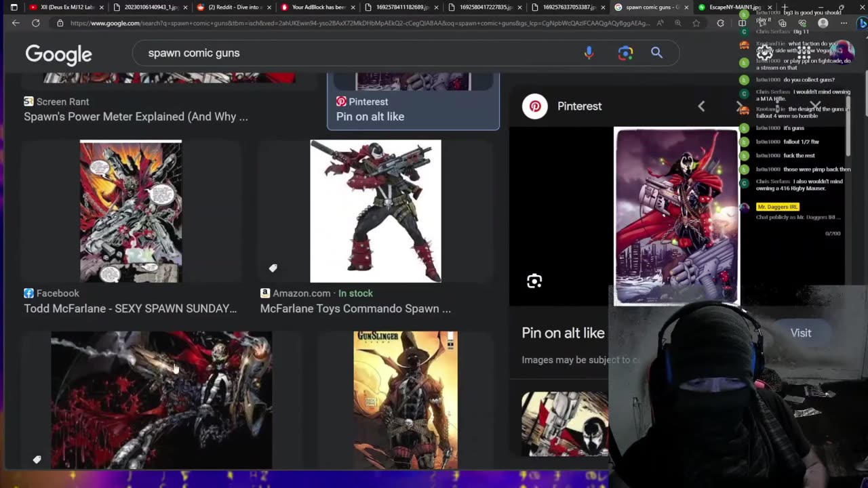Close the XII (Deus Ex MJ12 Lab tab

tap(102, 7)
